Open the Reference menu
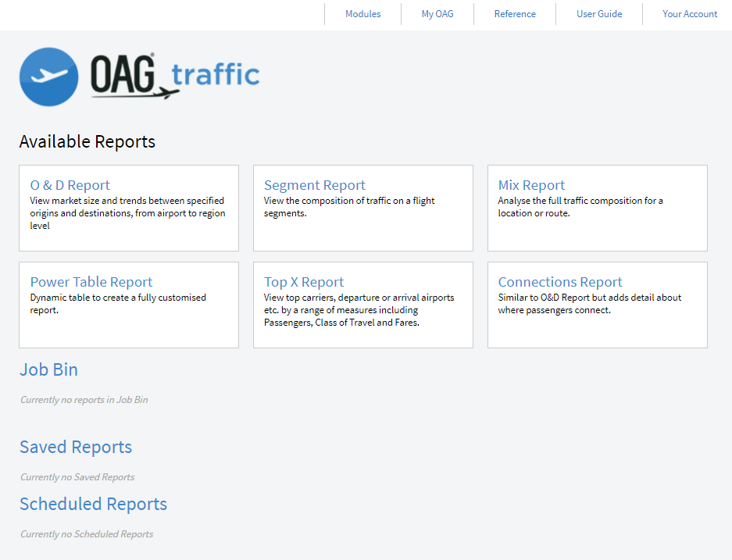732x560 pixels. [x=515, y=14]
